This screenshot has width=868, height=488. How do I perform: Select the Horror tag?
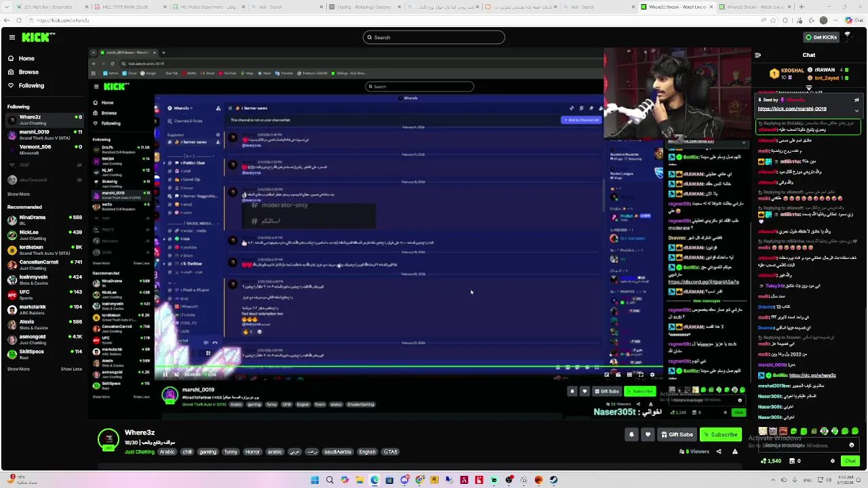[x=252, y=451]
